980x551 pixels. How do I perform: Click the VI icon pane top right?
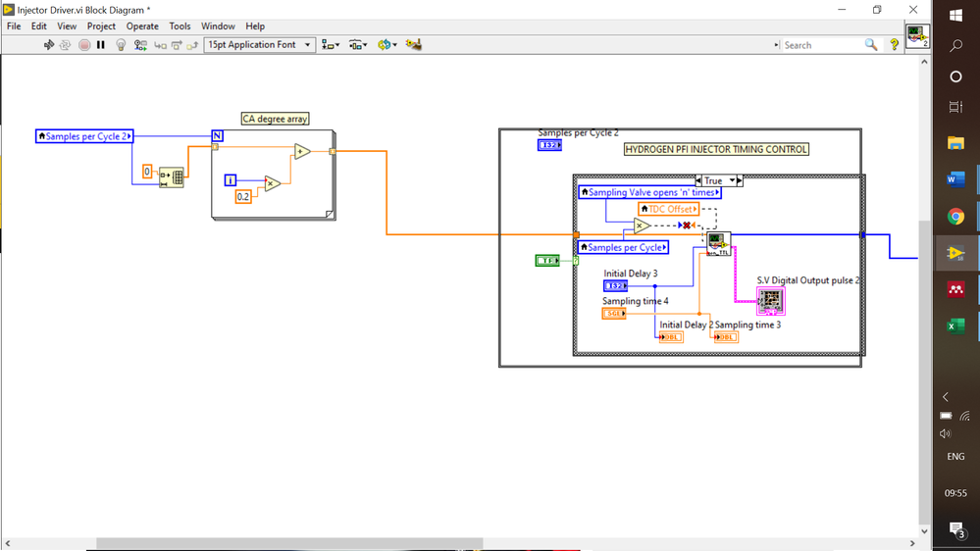[917, 36]
